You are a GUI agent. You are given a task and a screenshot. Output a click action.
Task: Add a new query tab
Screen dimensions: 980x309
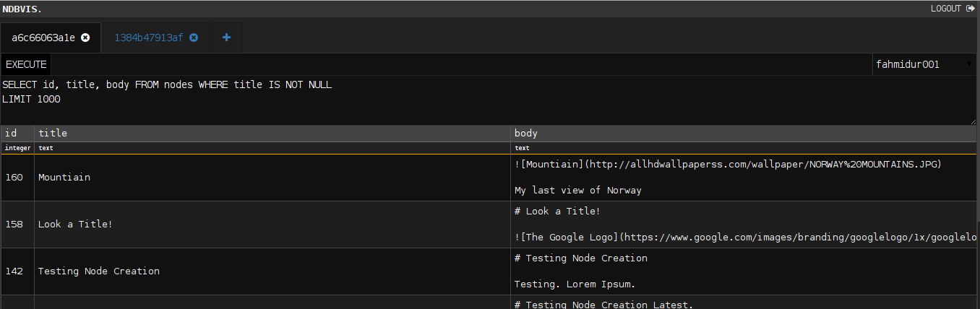pos(226,38)
